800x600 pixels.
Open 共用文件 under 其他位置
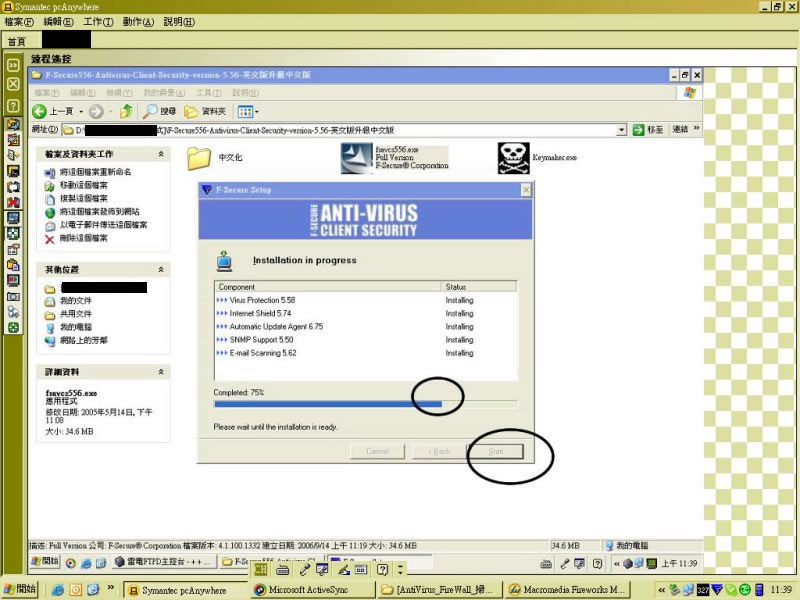[x=76, y=314]
